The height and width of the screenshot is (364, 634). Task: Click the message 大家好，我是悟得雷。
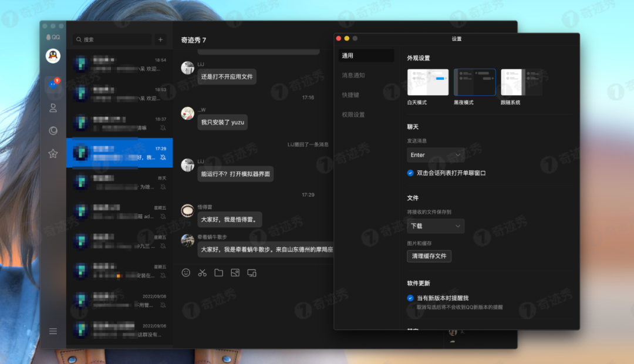tap(230, 220)
